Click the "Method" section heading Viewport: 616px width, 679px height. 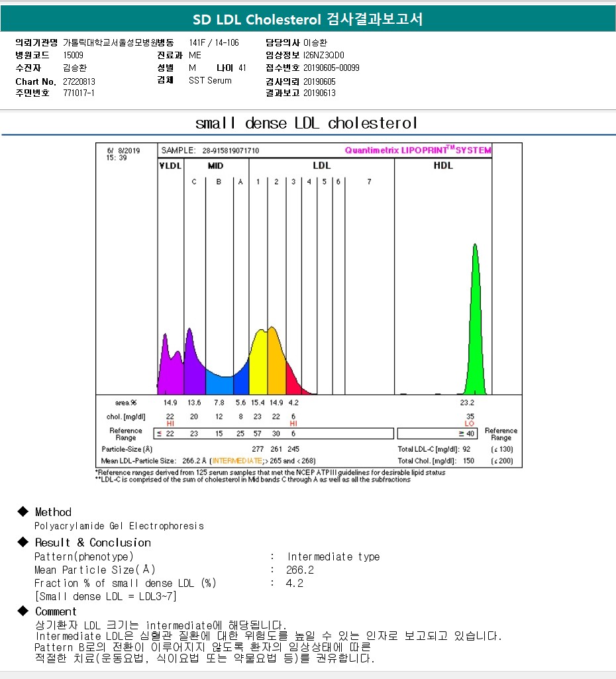click(x=53, y=512)
